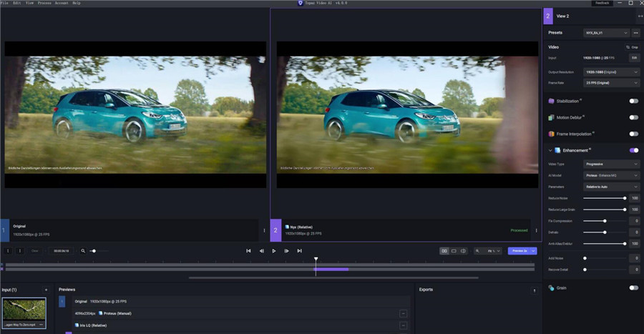This screenshot has width=644, height=334.
Task: Click the timeline playhead marker
Action: [x=316, y=260]
